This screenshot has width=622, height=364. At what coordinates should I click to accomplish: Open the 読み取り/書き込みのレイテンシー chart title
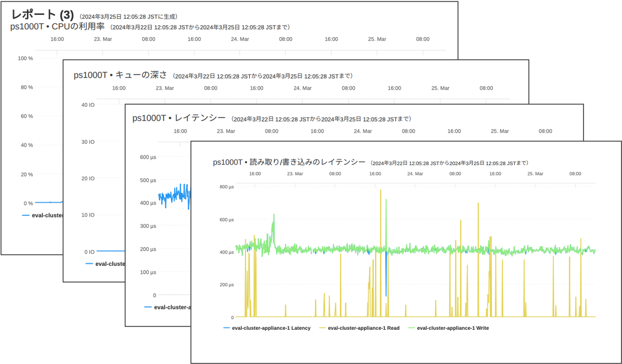(x=289, y=162)
